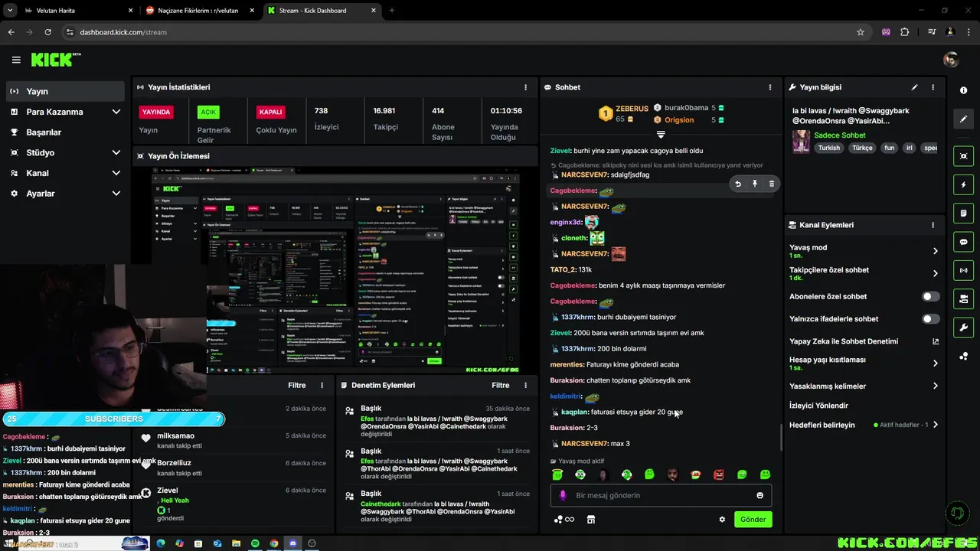Edit stream info with pencil icon

tap(914, 87)
